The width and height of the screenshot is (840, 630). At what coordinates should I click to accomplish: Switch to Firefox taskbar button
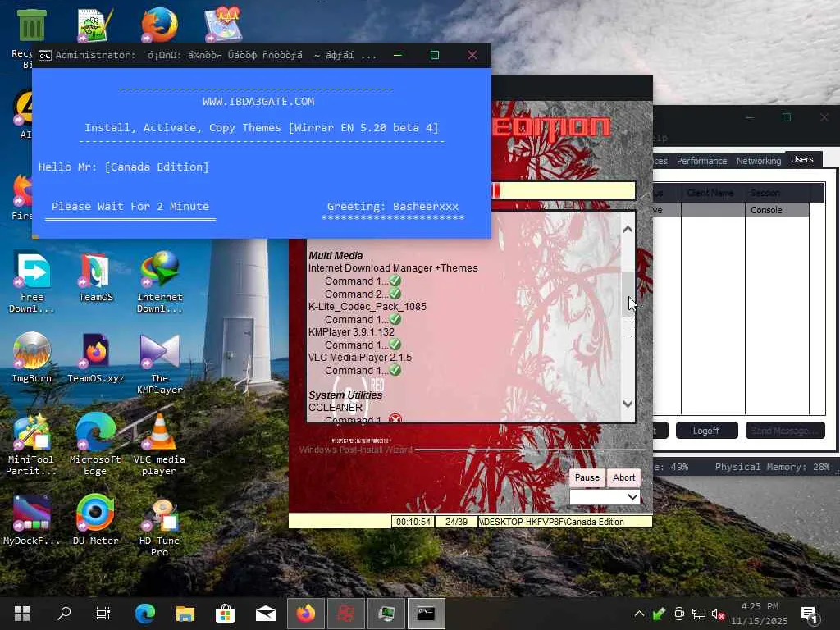(306, 614)
